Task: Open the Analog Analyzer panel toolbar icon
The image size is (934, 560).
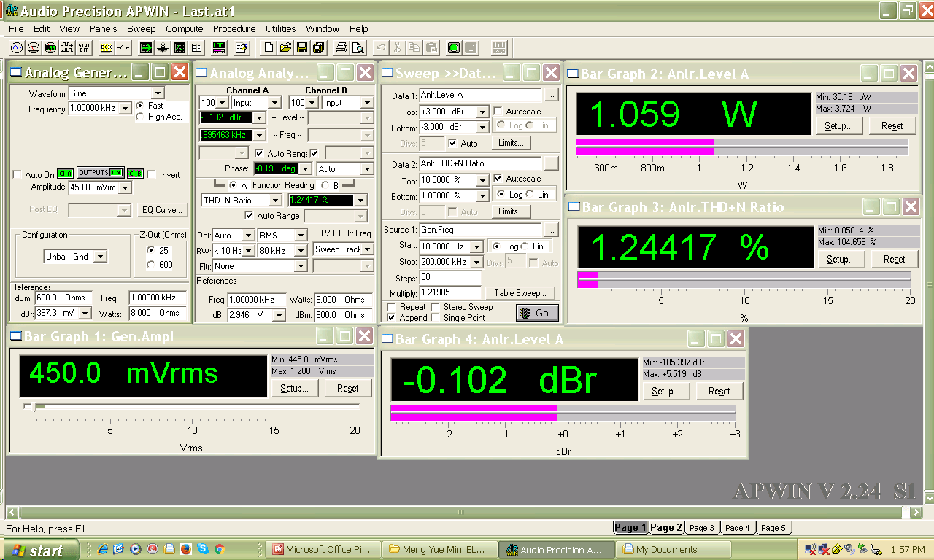Action: pyautogui.click(x=34, y=47)
